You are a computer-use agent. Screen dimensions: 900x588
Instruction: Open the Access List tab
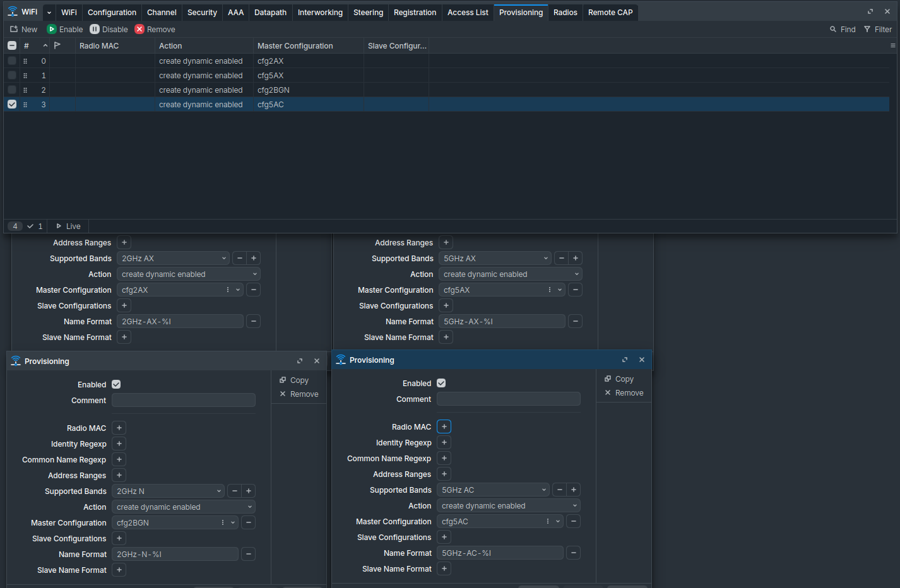(x=468, y=13)
